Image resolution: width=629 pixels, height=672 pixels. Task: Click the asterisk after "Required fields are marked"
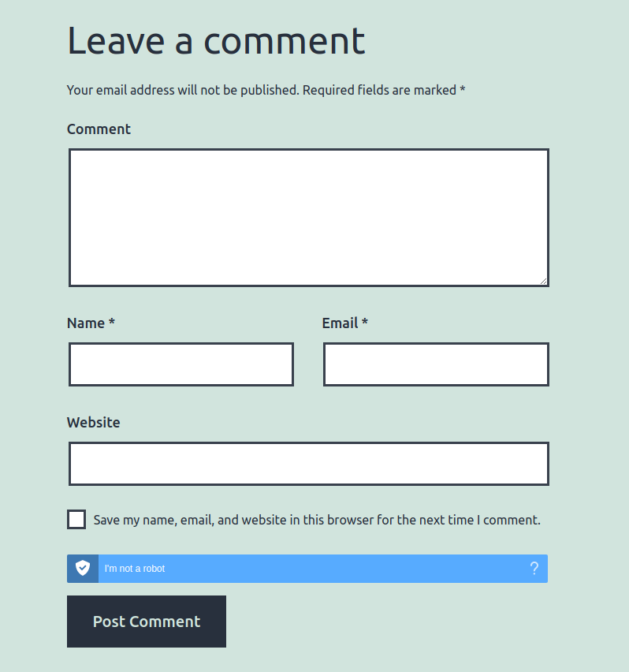pos(463,89)
